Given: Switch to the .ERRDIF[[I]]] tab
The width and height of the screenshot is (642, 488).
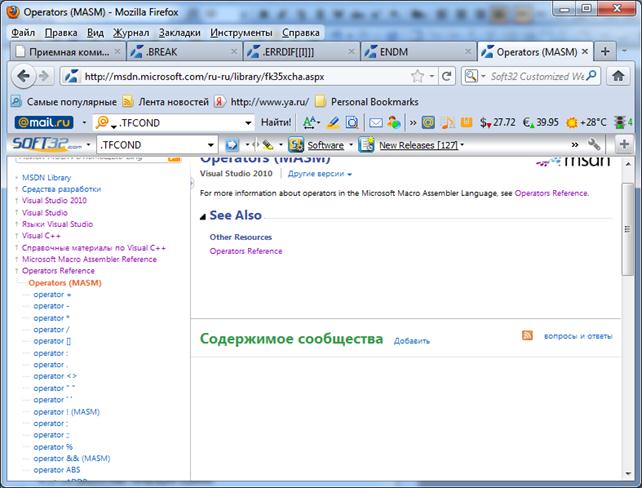Looking at the screenshot, I should tap(301, 52).
